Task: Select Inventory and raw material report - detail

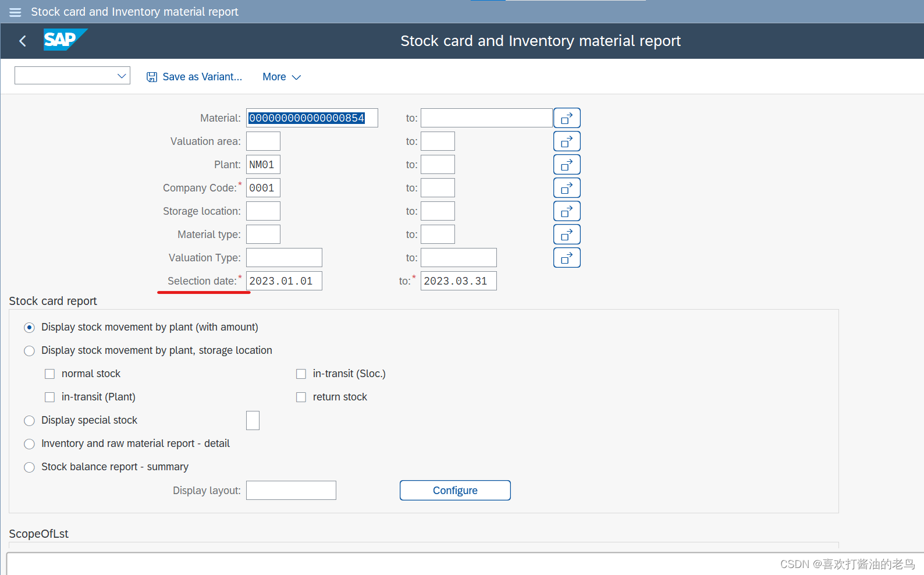Action: point(29,444)
